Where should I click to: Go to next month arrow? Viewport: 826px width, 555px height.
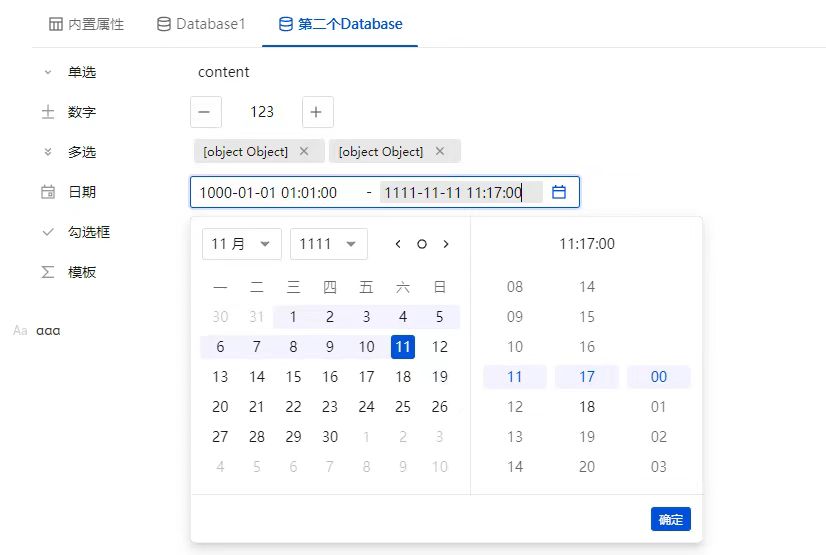446,244
